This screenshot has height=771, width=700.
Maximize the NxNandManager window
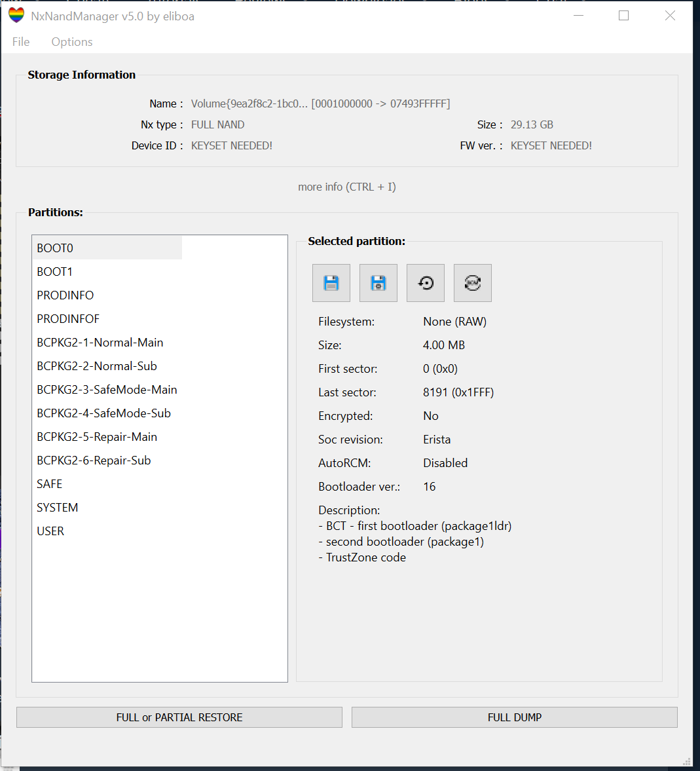624,16
